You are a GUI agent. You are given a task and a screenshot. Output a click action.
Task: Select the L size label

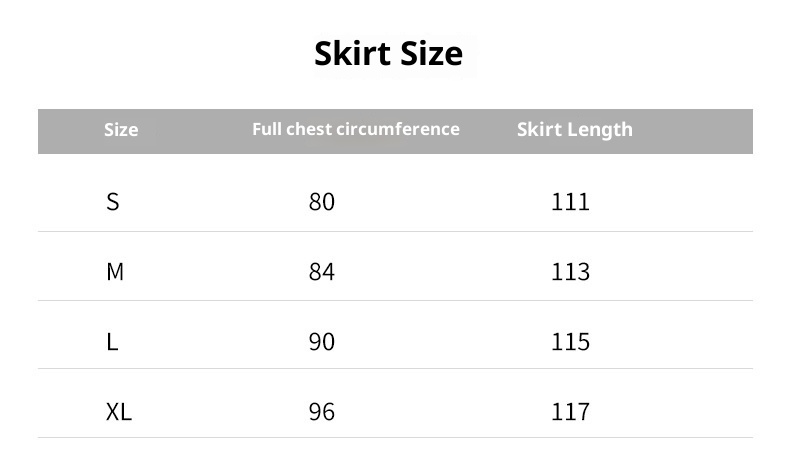pyautogui.click(x=112, y=342)
